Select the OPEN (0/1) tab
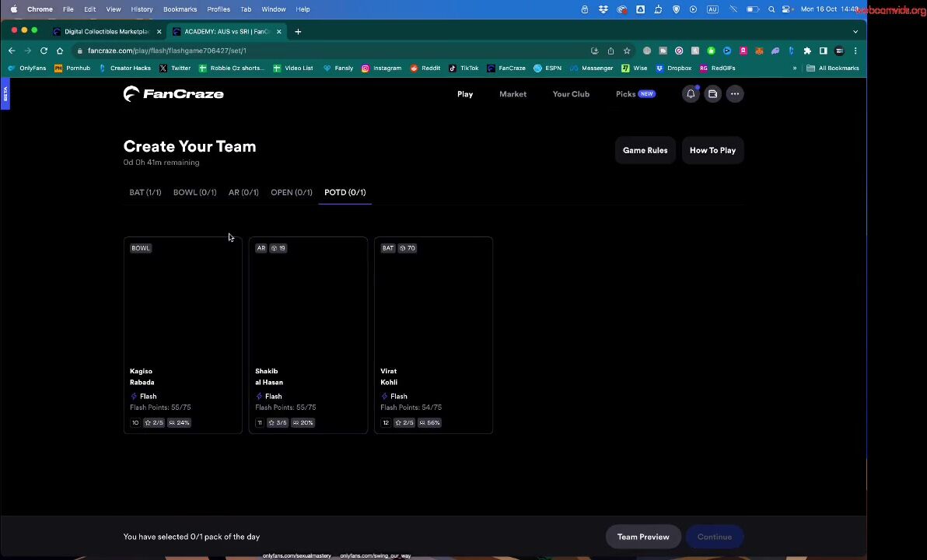The height and width of the screenshot is (560, 927). (x=291, y=192)
